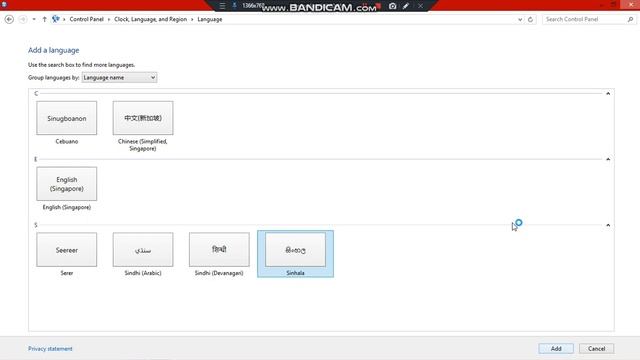Refresh the Language page

[530, 19]
